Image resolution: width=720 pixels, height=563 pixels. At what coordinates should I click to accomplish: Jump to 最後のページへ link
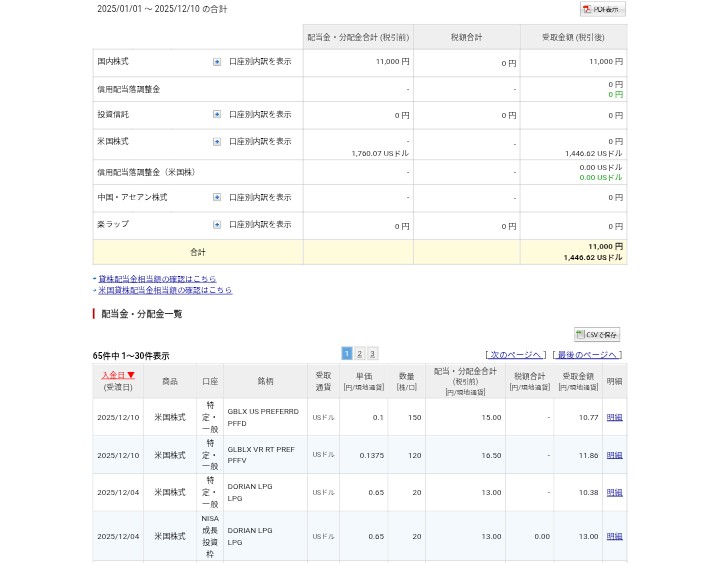click(587, 355)
